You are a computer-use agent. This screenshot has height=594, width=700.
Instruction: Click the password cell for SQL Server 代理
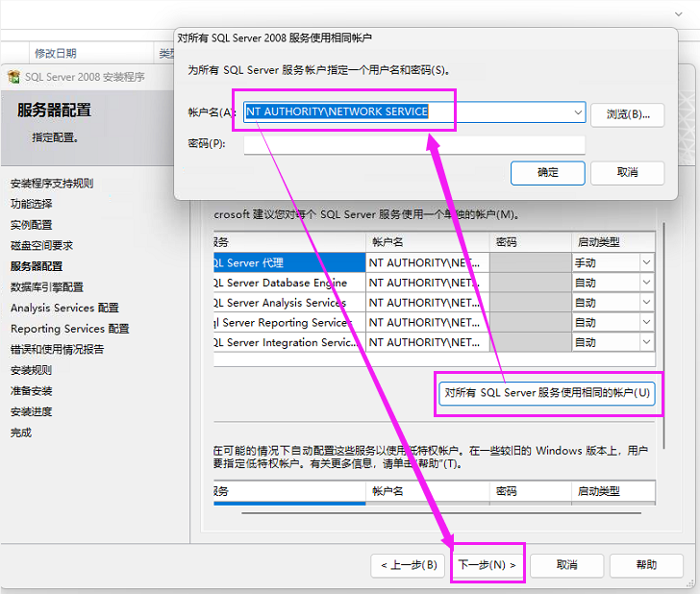tap(531, 262)
